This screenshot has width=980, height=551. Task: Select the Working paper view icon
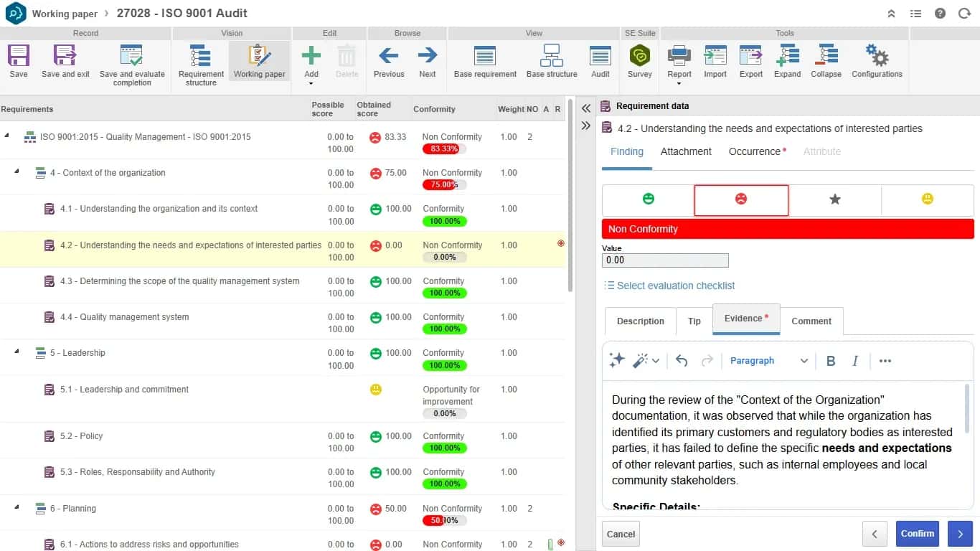(259, 56)
